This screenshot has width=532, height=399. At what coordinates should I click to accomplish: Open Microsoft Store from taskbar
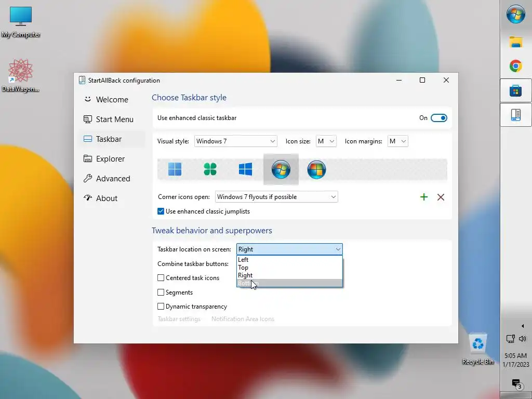click(x=516, y=90)
